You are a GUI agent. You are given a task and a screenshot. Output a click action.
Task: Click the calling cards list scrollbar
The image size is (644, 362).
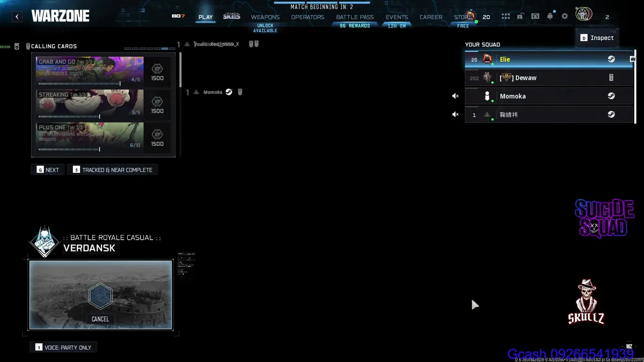[x=180, y=69]
